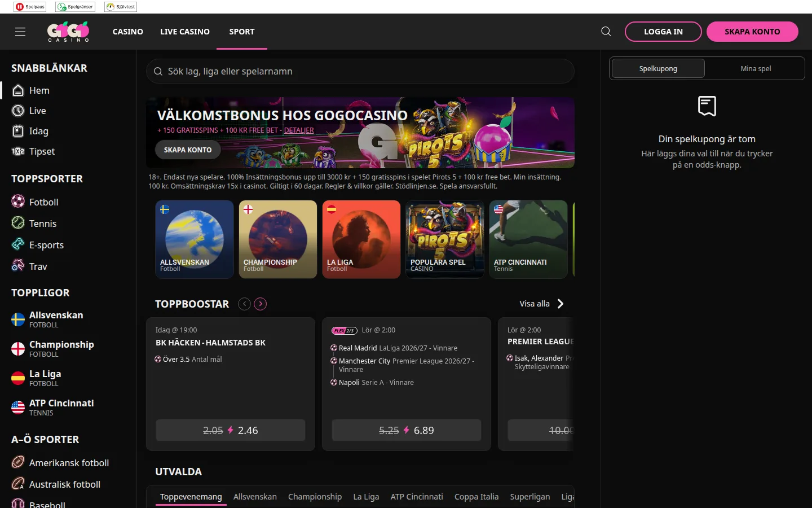Open the Hem home icon link
Image resolution: width=812 pixels, height=508 pixels.
tap(18, 90)
